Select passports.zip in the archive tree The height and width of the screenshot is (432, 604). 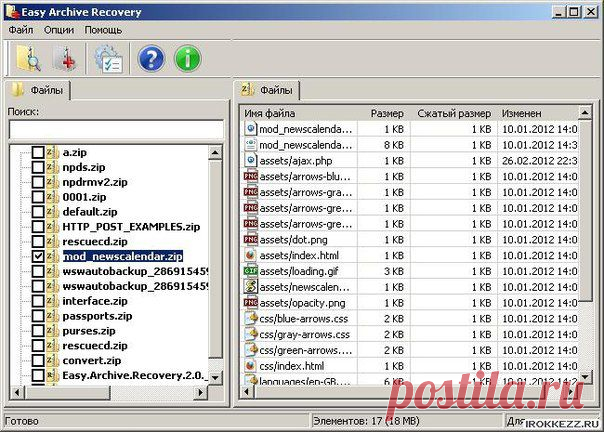click(x=97, y=316)
